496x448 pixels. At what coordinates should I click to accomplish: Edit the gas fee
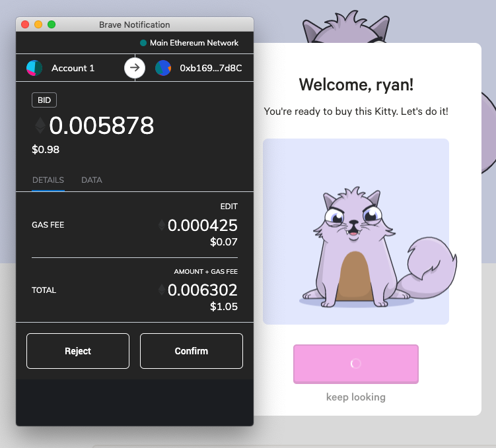pos(229,207)
